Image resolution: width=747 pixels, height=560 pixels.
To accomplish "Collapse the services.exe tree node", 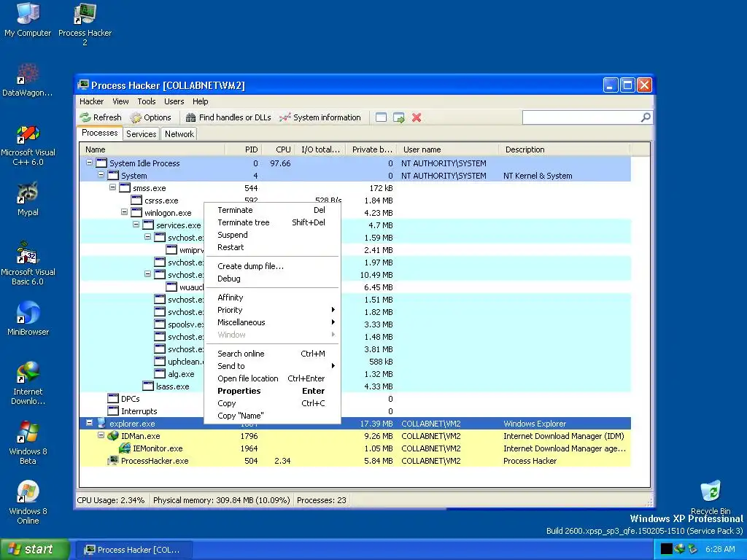I will [x=136, y=225].
